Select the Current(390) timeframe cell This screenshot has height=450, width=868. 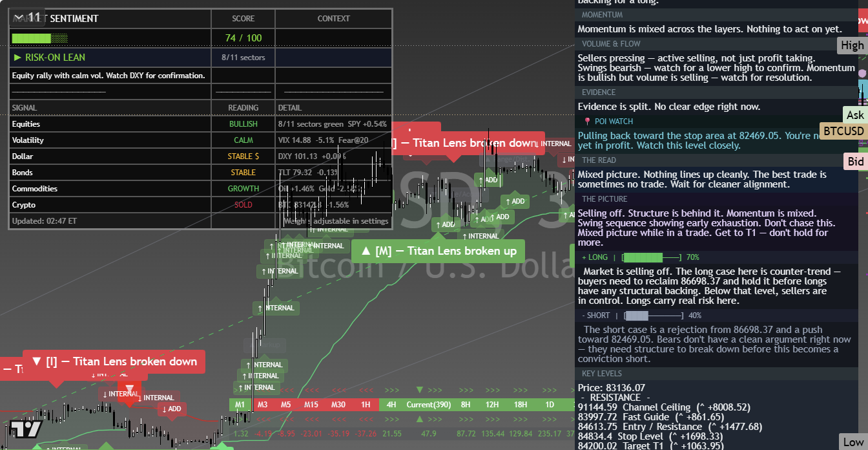point(428,405)
